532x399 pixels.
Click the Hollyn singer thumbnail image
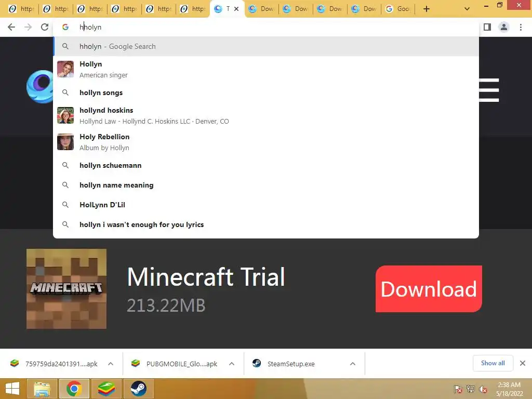tap(65, 69)
